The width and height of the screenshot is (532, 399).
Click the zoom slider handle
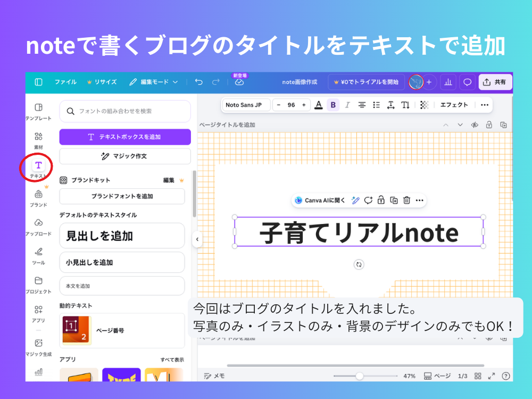point(360,376)
